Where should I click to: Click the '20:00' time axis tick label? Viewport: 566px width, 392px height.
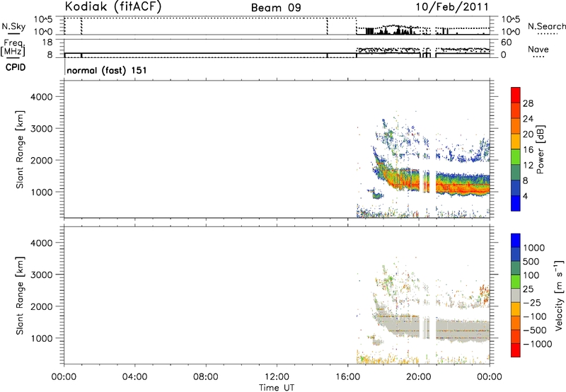tap(419, 377)
